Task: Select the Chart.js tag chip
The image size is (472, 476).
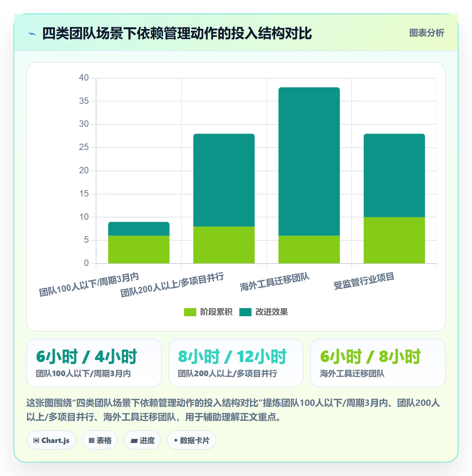Action: pos(51,440)
